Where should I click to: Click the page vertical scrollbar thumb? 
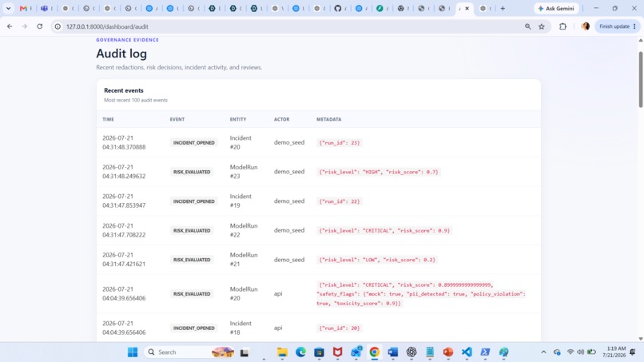click(x=640, y=79)
